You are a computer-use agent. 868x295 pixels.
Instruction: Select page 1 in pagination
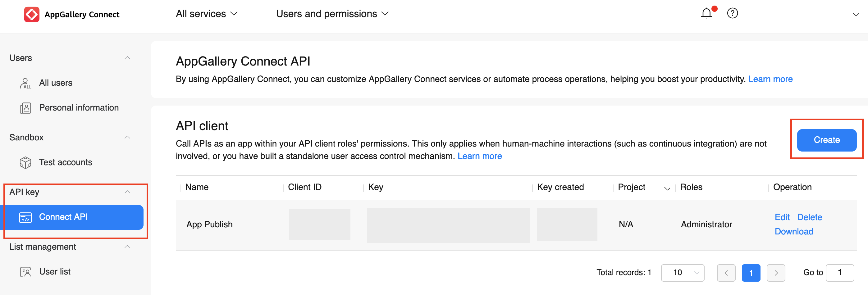[751, 273]
